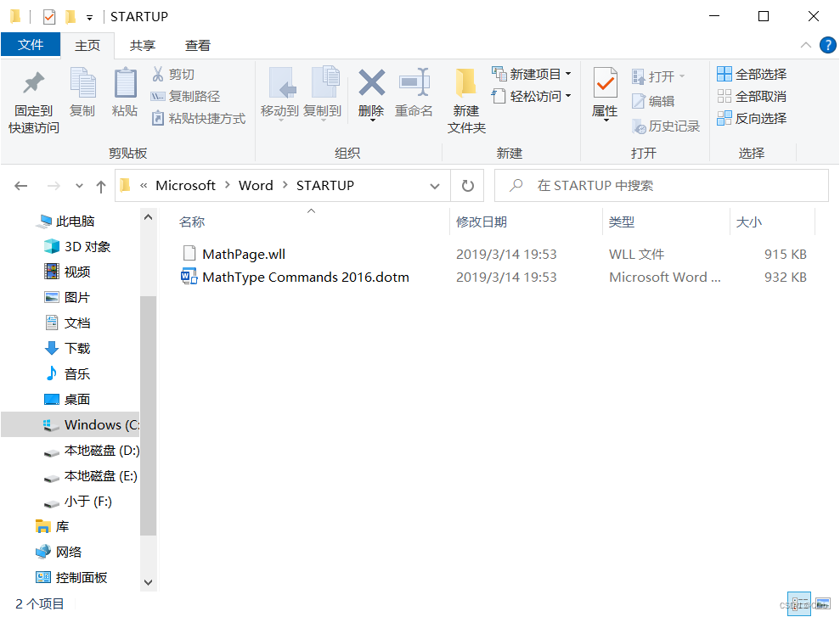Click the Copy icon in ribbon

pyautogui.click(x=82, y=82)
